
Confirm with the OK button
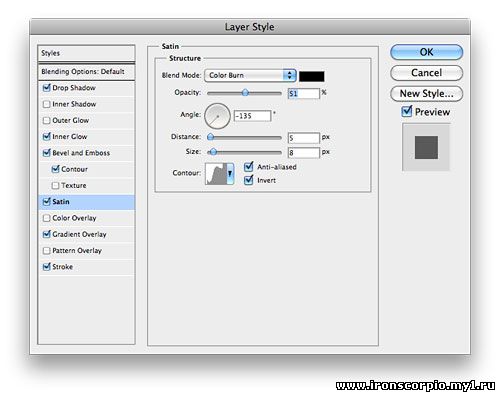tap(426, 52)
